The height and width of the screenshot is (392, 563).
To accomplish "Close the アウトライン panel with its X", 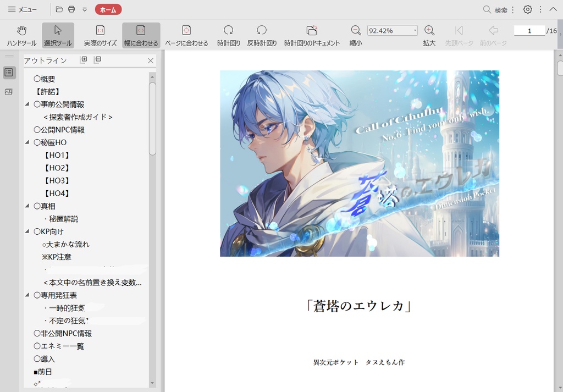I will pyautogui.click(x=151, y=60).
